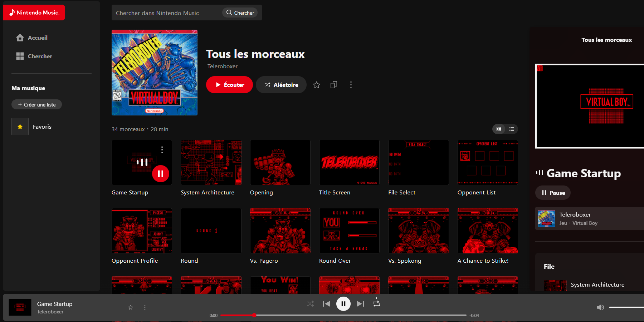The image size is (644, 322).
Task: Click Créer une liste button
Action: pos(36,104)
